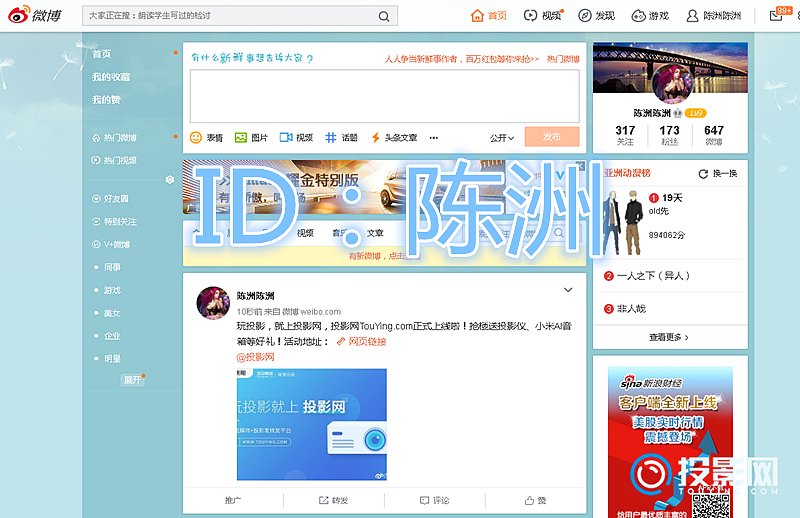The width and height of the screenshot is (800, 518).
Task: Open 首页 in top navigation
Action: tap(489, 16)
